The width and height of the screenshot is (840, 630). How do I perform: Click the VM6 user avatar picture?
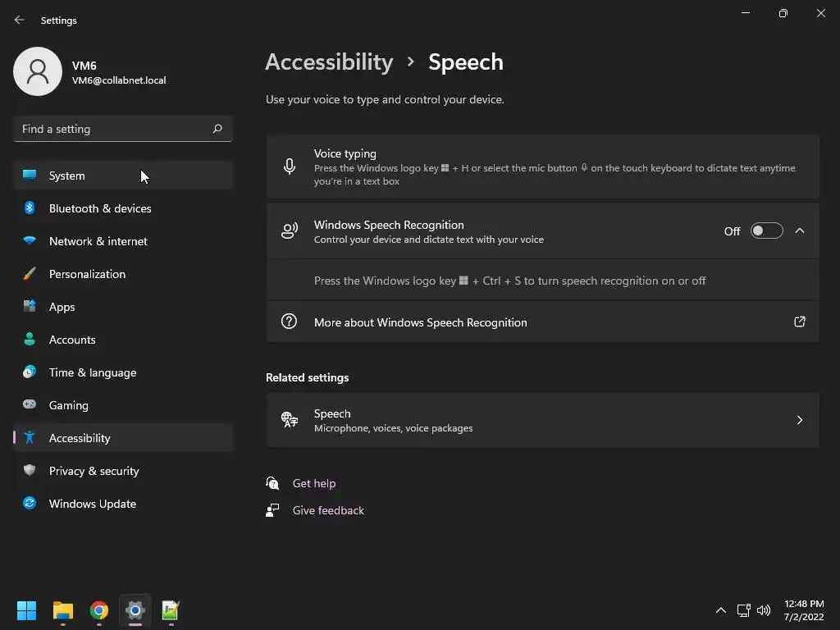[38, 71]
